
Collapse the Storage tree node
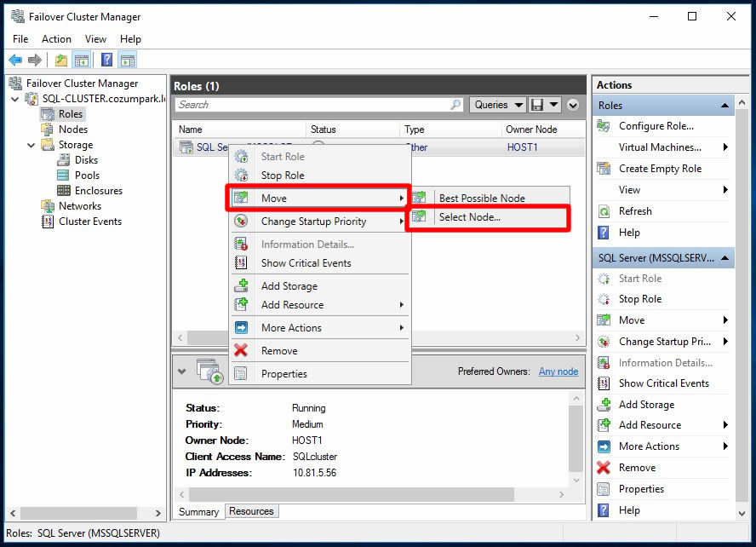[x=32, y=145]
